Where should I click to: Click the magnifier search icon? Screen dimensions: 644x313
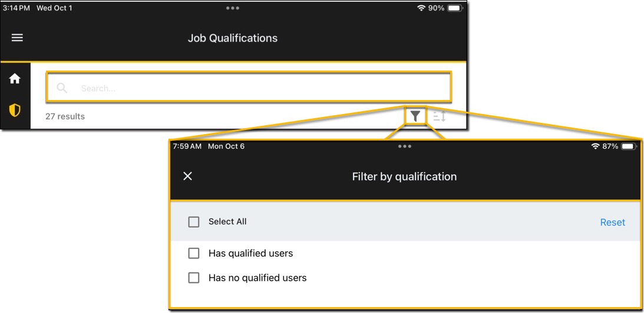(x=62, y=88)
